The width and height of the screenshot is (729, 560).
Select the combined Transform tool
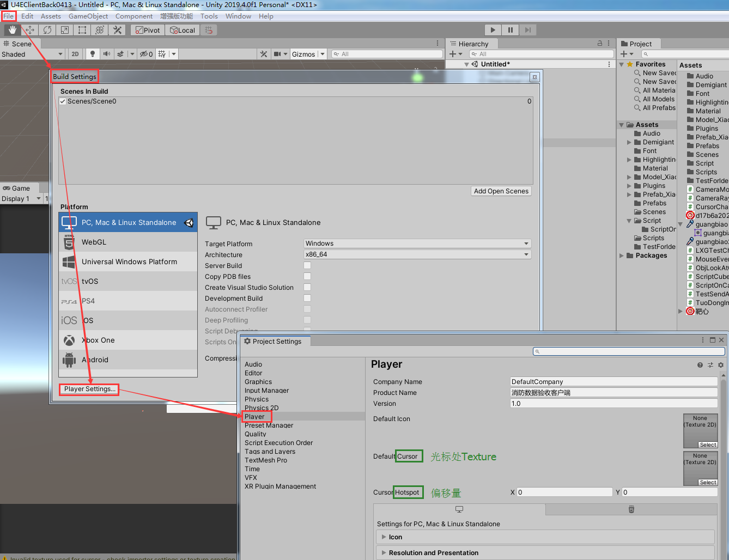coord(100,30)
